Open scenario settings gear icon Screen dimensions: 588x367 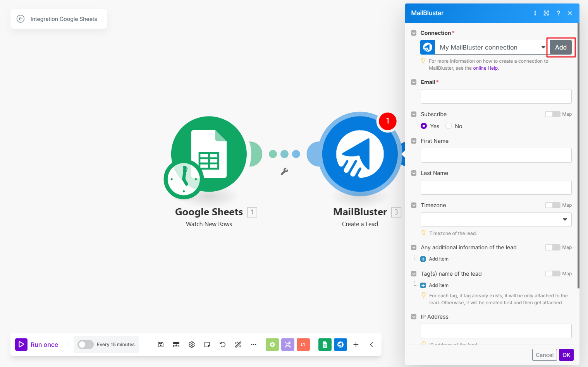point(192,345)
